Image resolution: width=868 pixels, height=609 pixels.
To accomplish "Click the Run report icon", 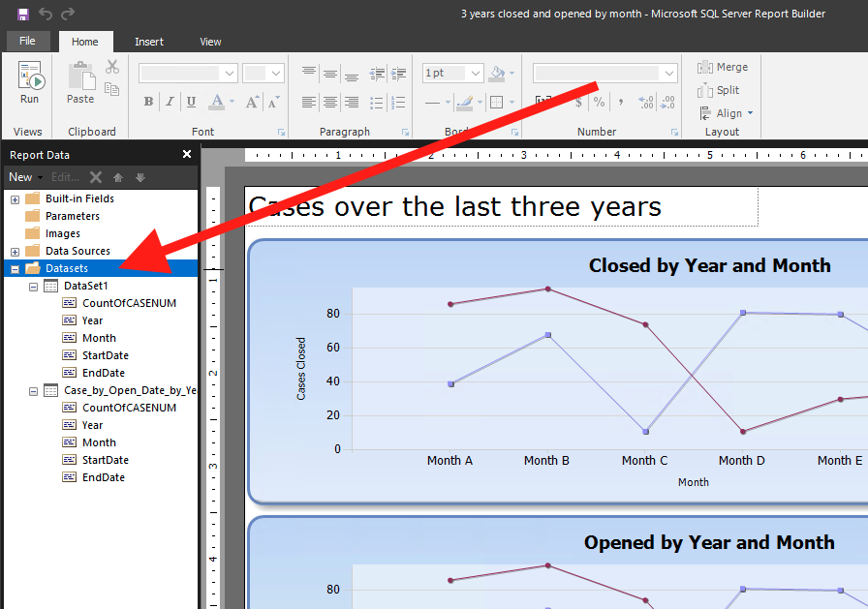I will (x=30, y=82).
